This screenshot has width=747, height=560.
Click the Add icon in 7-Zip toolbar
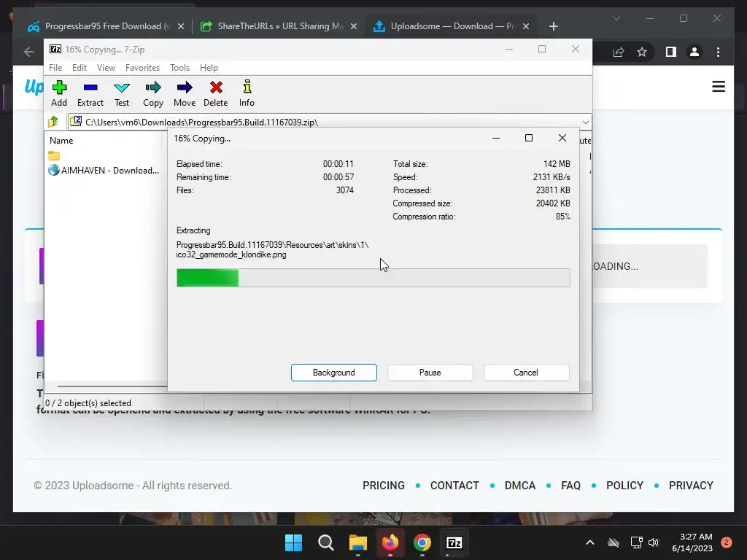[59, 93]
